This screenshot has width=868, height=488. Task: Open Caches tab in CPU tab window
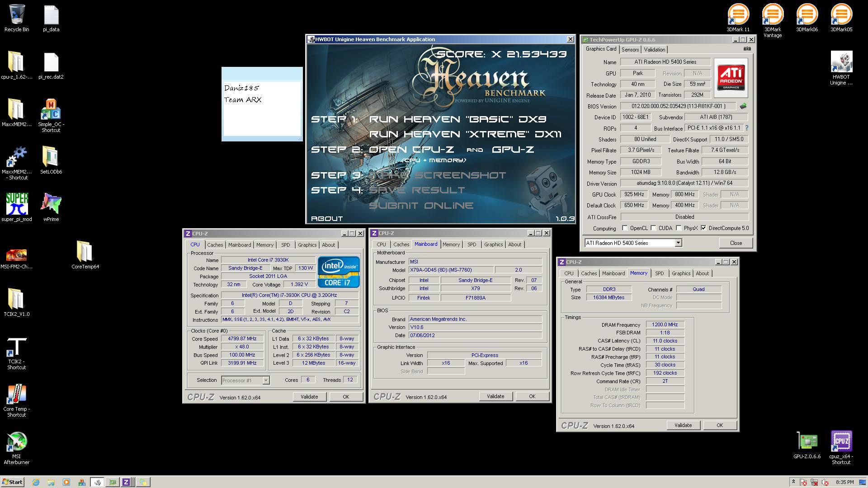pos(215,245)
